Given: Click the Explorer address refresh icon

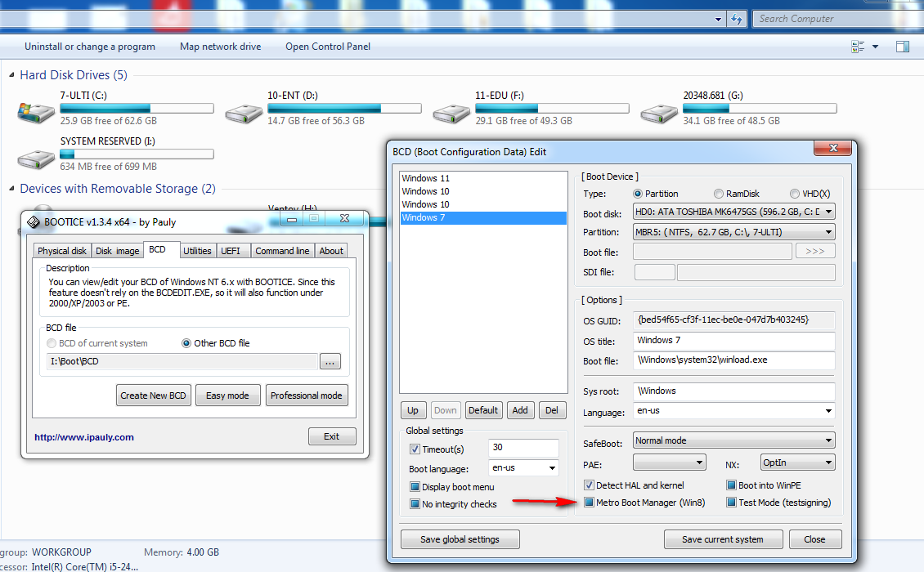Looking at the screenshot, I should (x=737, y=19).
